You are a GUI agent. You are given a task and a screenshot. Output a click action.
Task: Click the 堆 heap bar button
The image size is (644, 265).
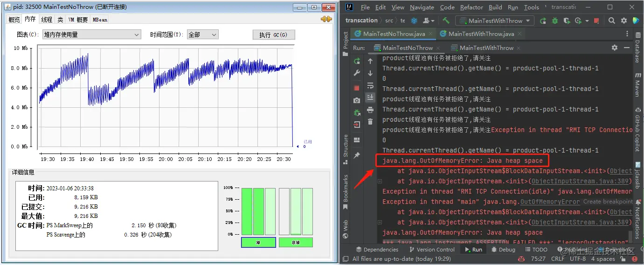[x=258, y=243]
